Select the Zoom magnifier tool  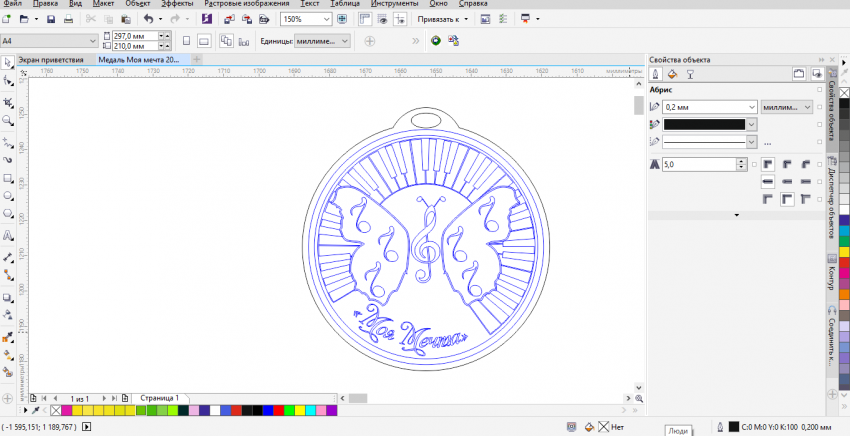pyautogui.click(x=8, y=120)
